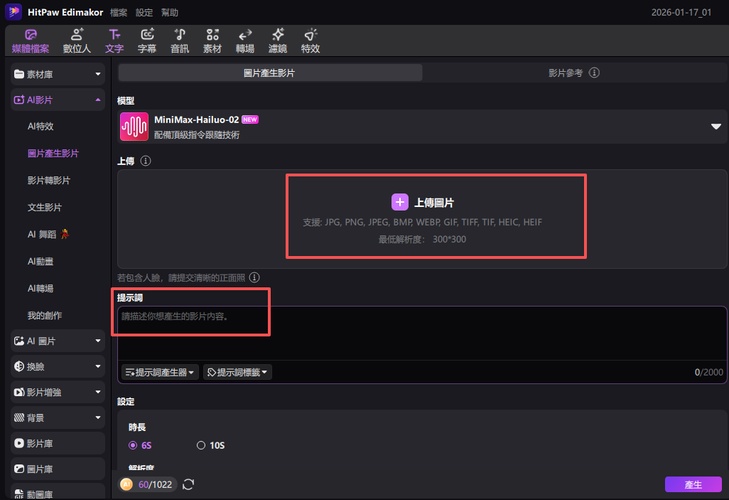This screenshot has width=729, height=500.
Task: Switch to the 影片參考 tab
Action: tap(574, 73)
